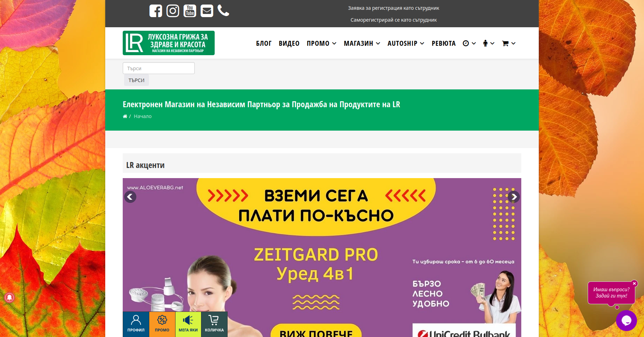Expand the AUTOSHIP menu
The width and height of the screenshot is (644, 337).
tap(406, 43)
